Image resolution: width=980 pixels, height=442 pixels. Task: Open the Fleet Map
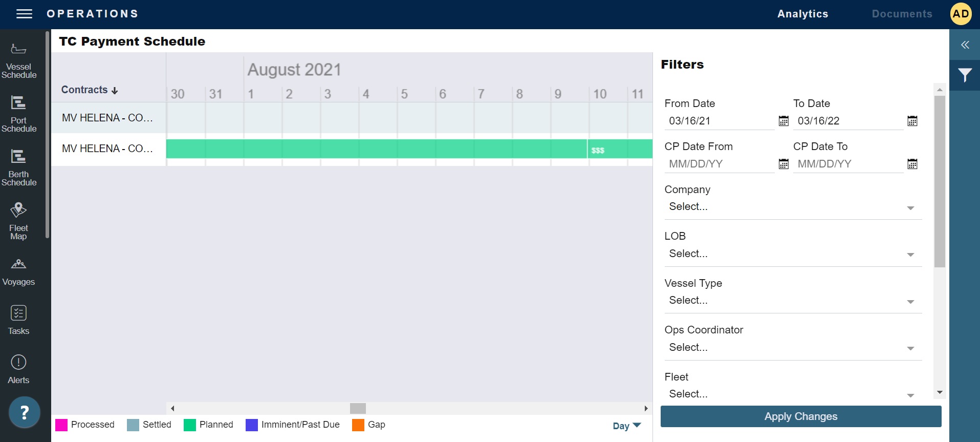[18, 220]
